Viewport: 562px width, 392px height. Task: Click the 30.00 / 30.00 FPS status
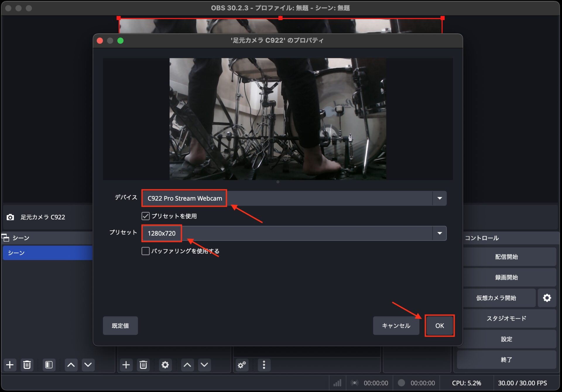coord(522,383)
